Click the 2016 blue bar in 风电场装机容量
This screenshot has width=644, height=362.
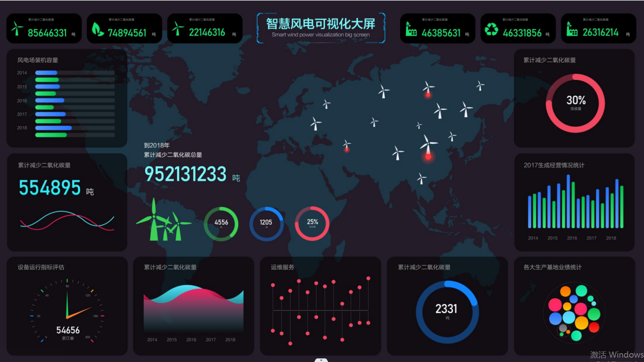pos(50,101)
